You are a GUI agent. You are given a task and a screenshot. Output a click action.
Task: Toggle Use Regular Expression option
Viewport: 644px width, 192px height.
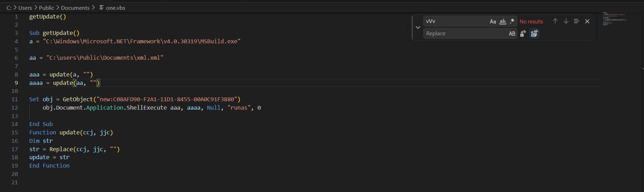pos(512,21)
